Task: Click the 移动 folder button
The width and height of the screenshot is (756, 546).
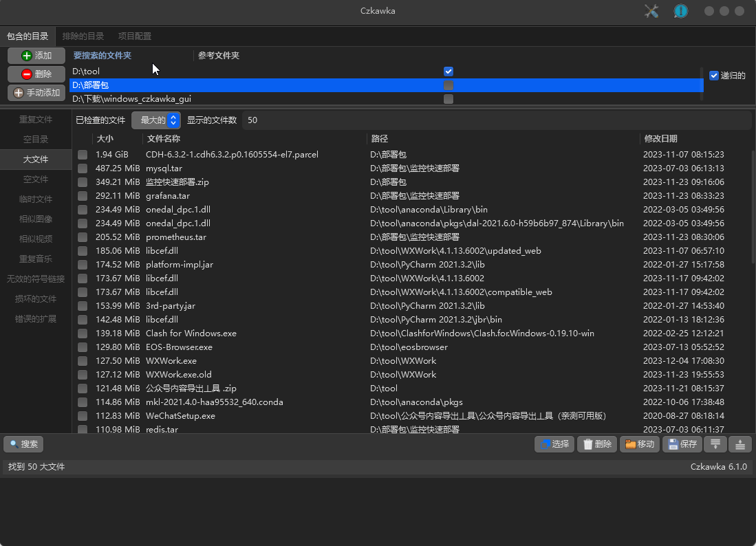Action: [x=639, y=444]
